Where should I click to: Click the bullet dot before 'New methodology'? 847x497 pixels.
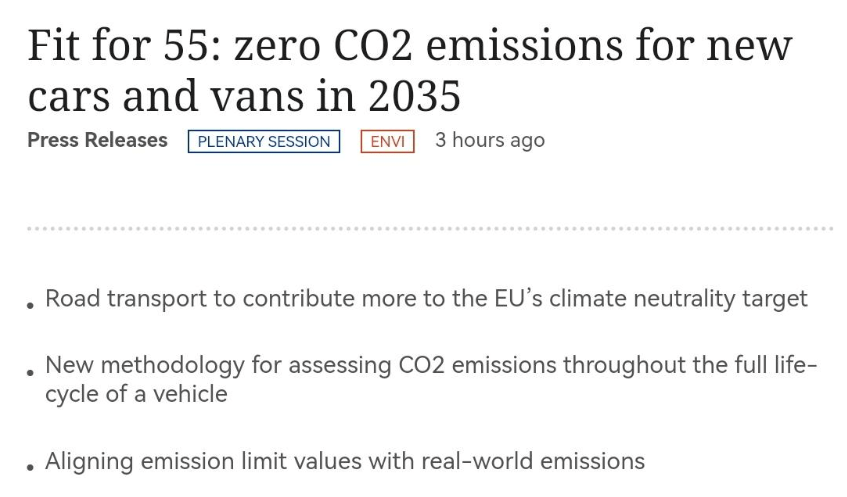click(30, 372)
